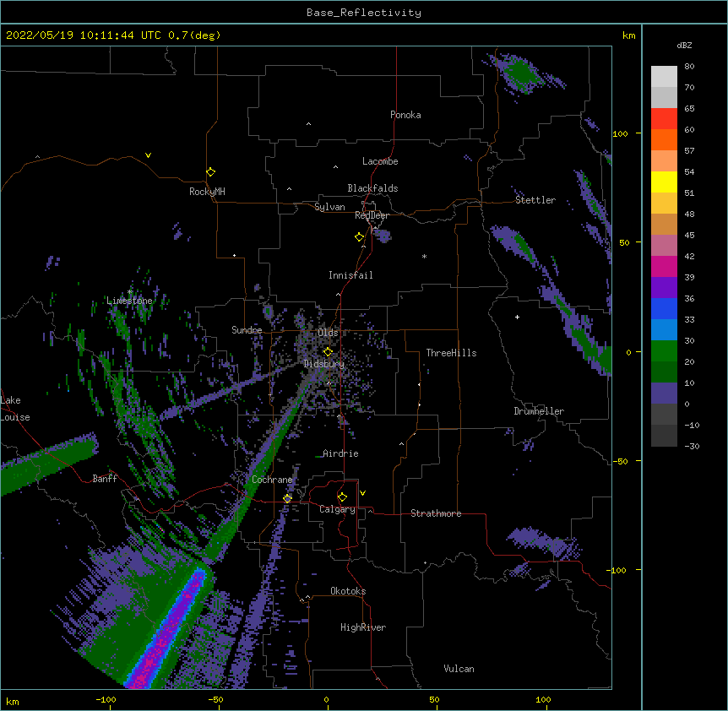Click the yellow V marker northwest of RockyMH

[x=148, y=155]
